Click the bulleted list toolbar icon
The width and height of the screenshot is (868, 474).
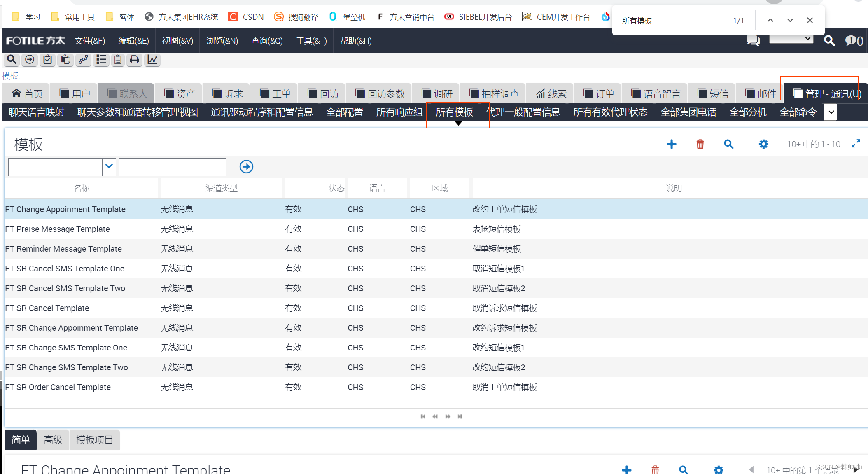(x=101, y=60)
